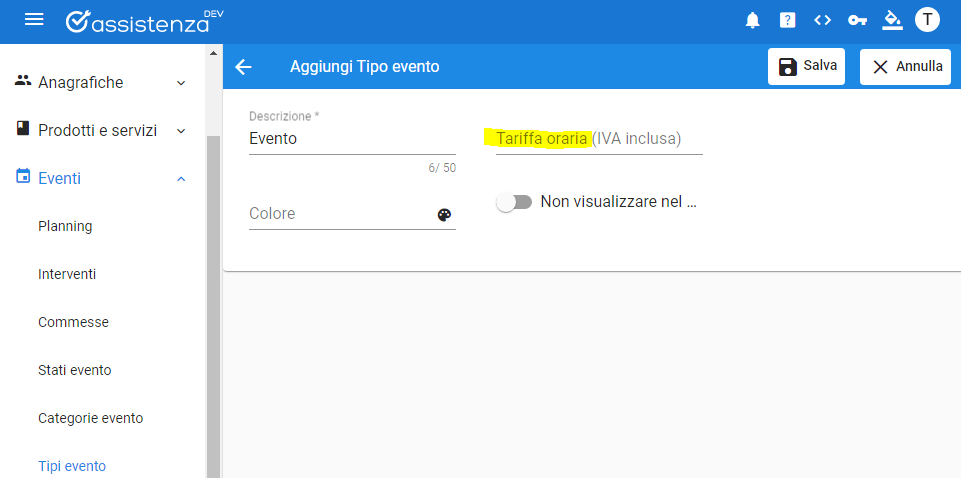Viewport: 961px width, 478px height.
Task: Open Interventi in the sidebar
Action: [x=67, y=274]
